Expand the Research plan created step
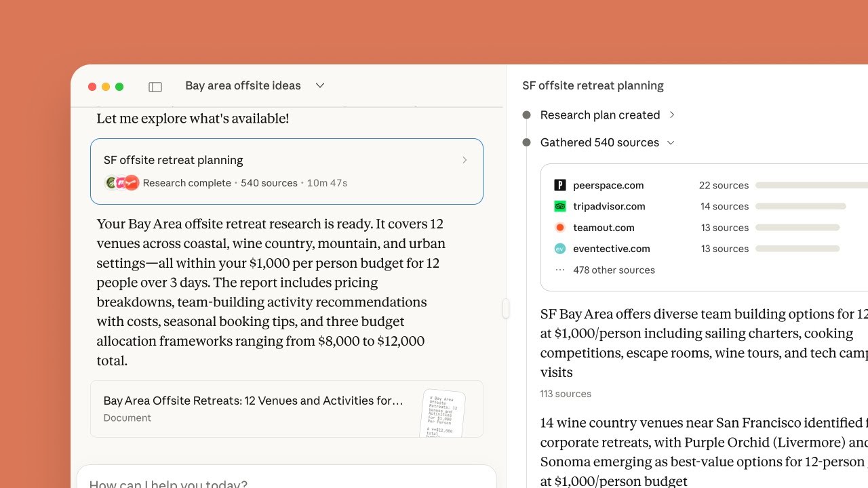 672,115
